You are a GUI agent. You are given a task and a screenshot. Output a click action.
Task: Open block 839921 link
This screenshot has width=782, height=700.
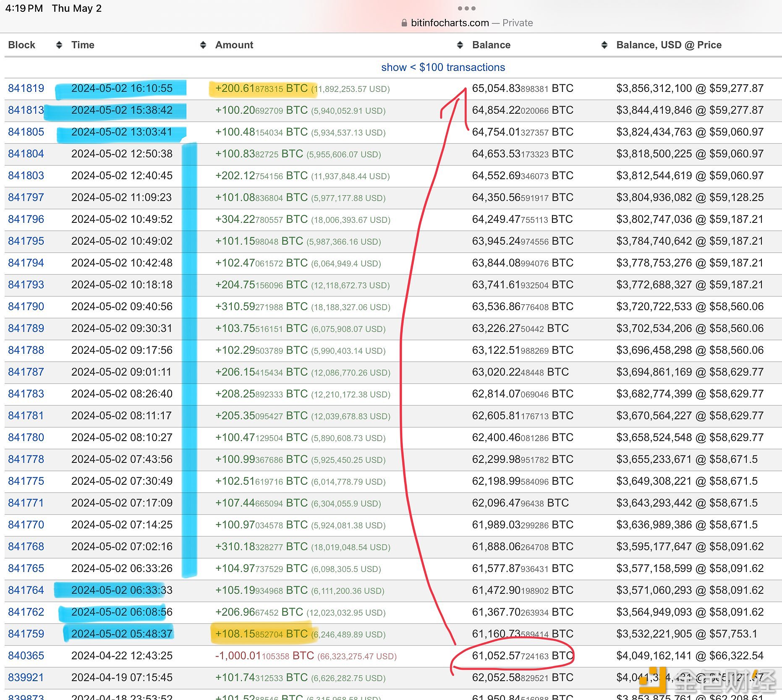[26, 677]
